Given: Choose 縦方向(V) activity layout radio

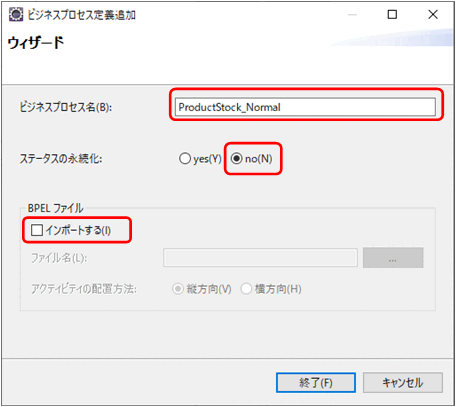Looking at the screenshot, I should tap(202, 289).
